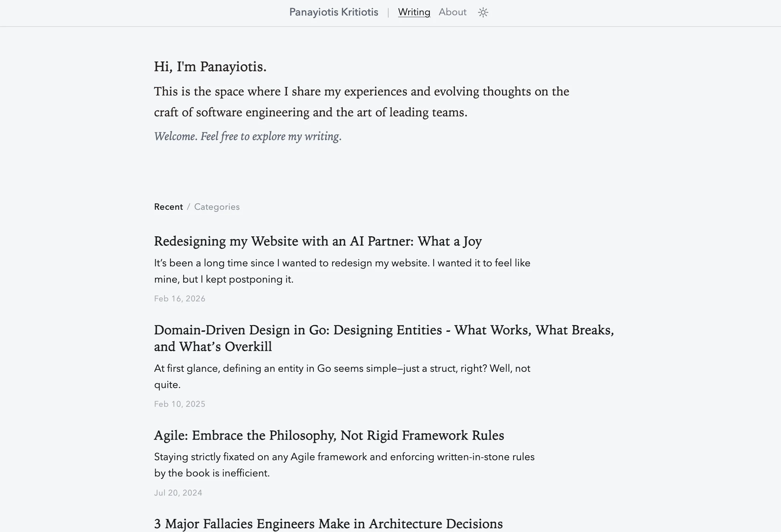Open the Redesigning my Website post
The image size is (781, 532).
pyautogui.click(x=318, y=241)
